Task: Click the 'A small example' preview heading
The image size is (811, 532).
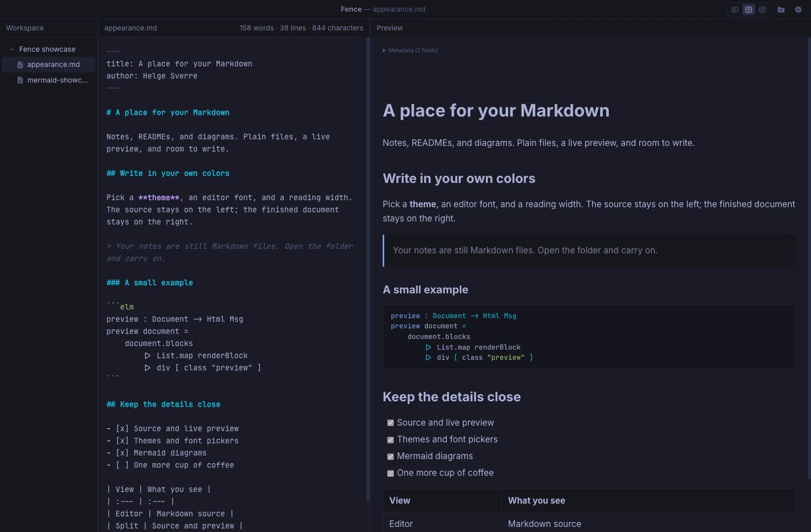Action: pyautogui.click(x=426, y=290)
